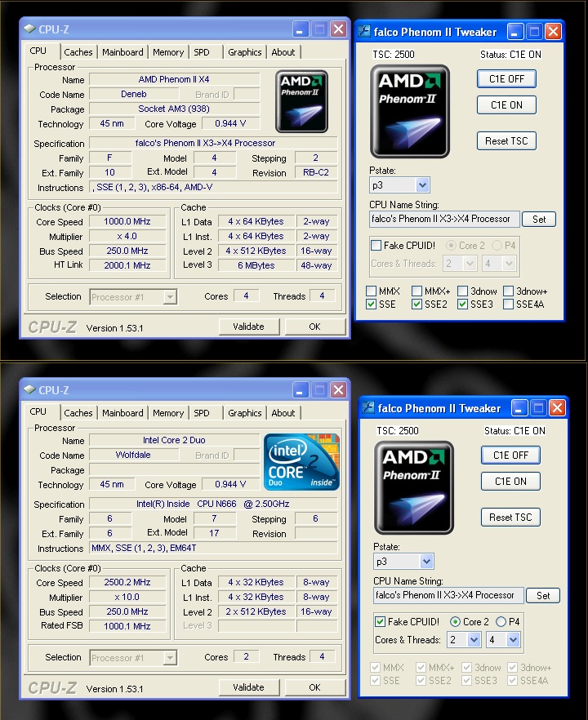Minimize the bottom Tweaker window
The height and width of the screenshot is (720, 588).
click(x=519, y=408)
